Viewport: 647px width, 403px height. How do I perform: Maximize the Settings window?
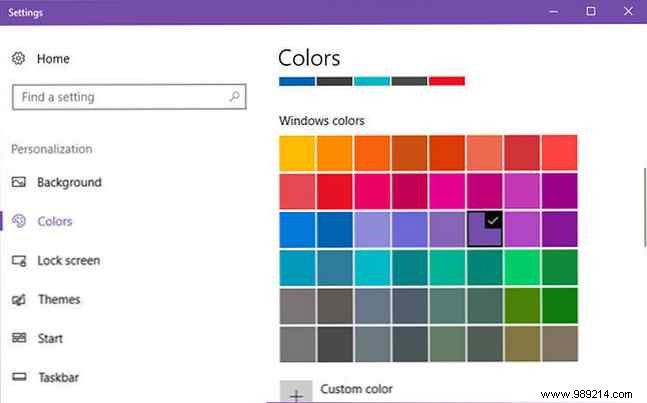[591, 11]
